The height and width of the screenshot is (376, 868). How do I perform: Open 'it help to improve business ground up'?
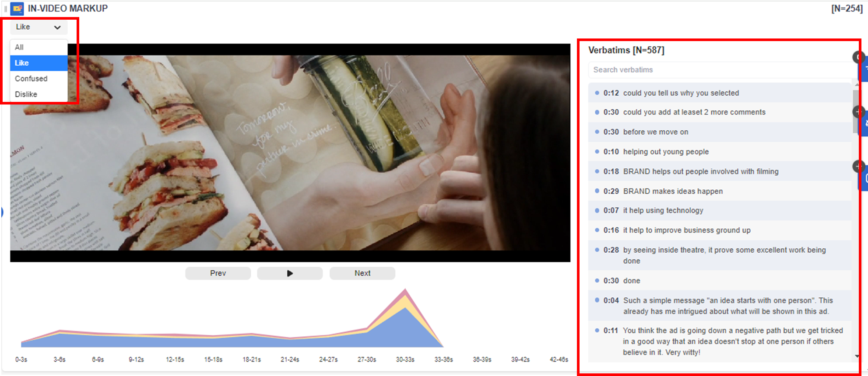[720, 230]
